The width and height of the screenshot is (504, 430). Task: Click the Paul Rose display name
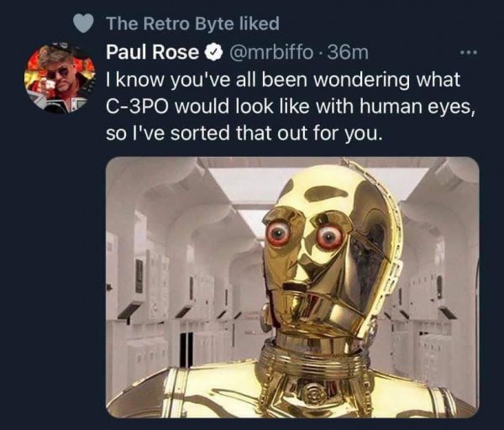point(153,53)
